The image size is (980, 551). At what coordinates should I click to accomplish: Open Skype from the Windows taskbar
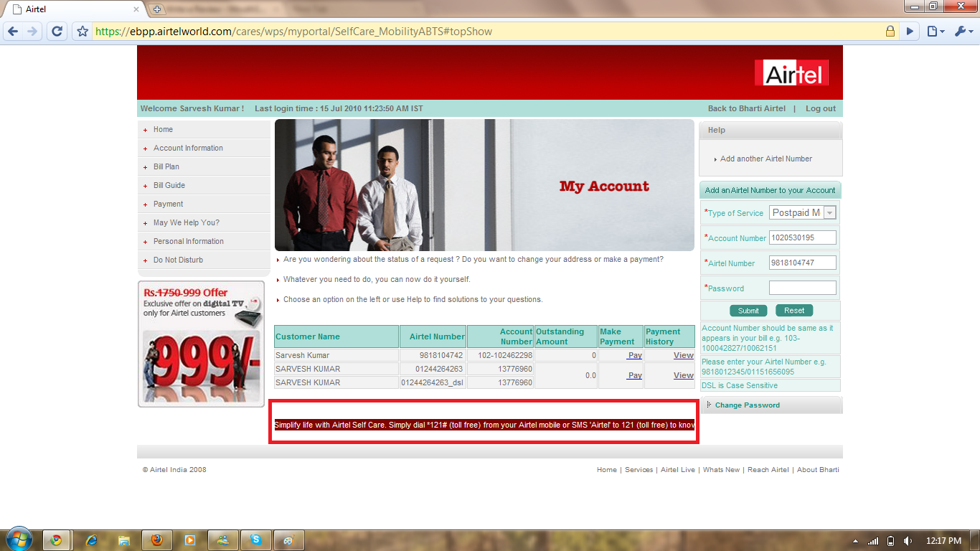(x=255, y=540)
